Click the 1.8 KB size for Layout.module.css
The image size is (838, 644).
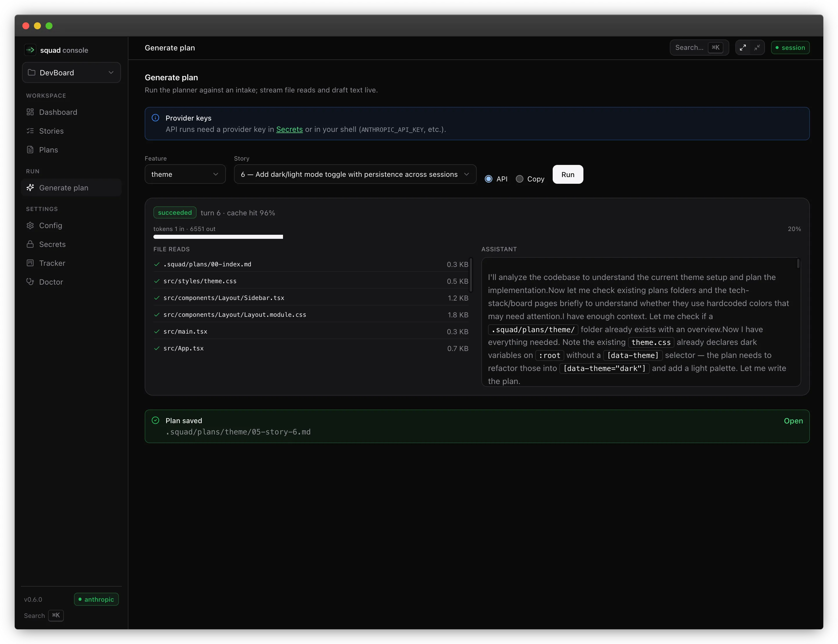[x=458, y=315]
